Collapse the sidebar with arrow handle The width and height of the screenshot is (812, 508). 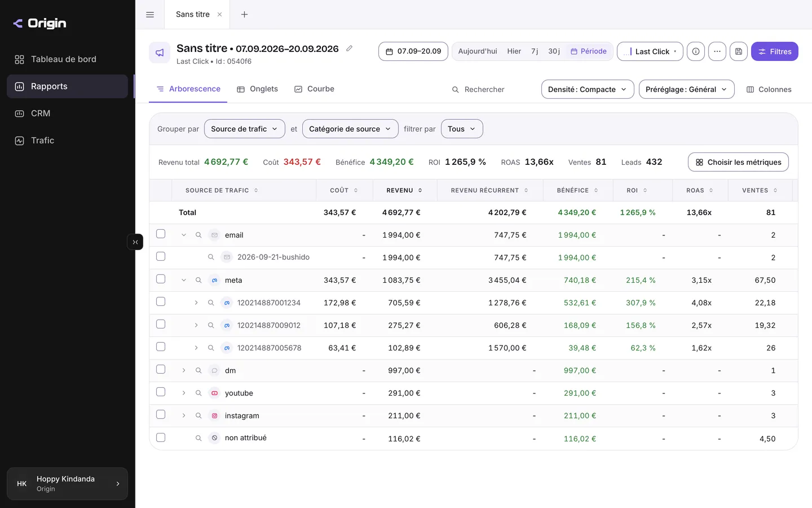135,242
